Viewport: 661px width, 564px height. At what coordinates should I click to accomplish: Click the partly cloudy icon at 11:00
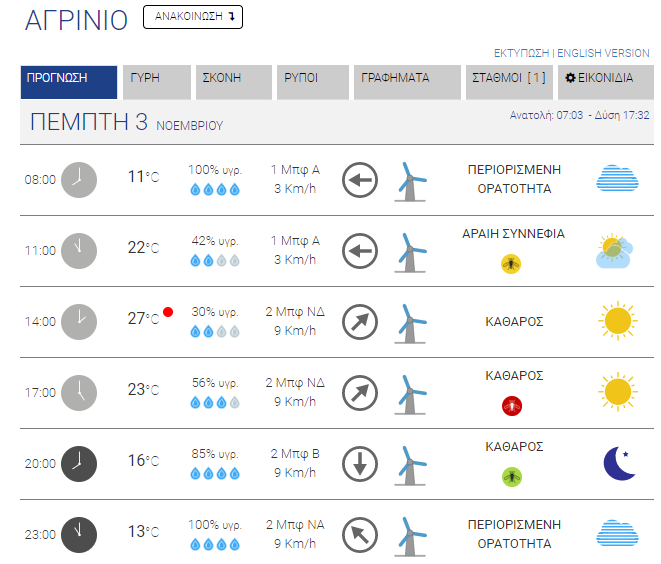click(x=616, y=250)
